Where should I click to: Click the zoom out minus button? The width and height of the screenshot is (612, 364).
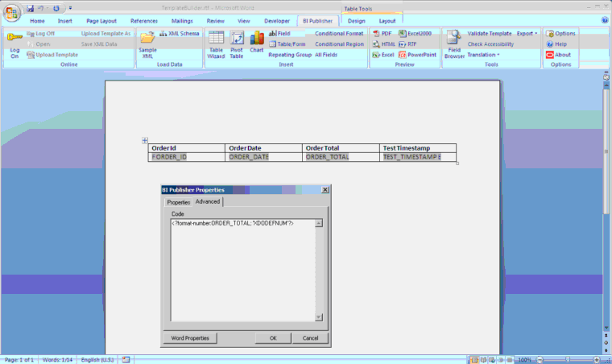coord(540,360)
